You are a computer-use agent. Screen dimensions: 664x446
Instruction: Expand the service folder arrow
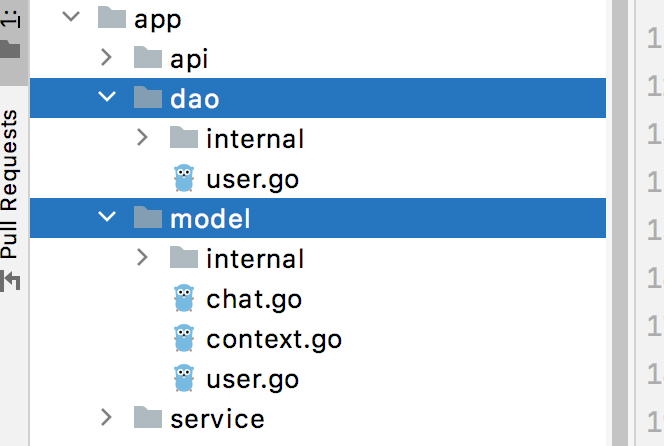pos(106,417)
